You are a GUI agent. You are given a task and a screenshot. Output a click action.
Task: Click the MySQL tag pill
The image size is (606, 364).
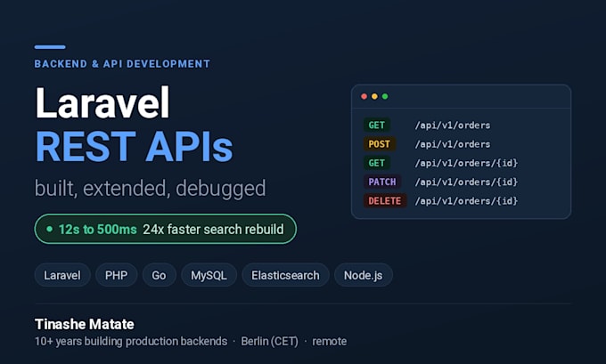pyautogui.click(x=209, y=275)
